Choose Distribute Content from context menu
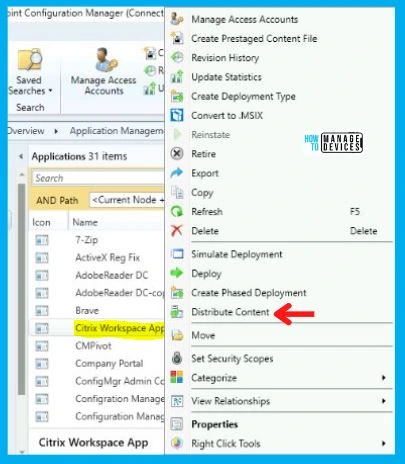 (x=230, y=312)
